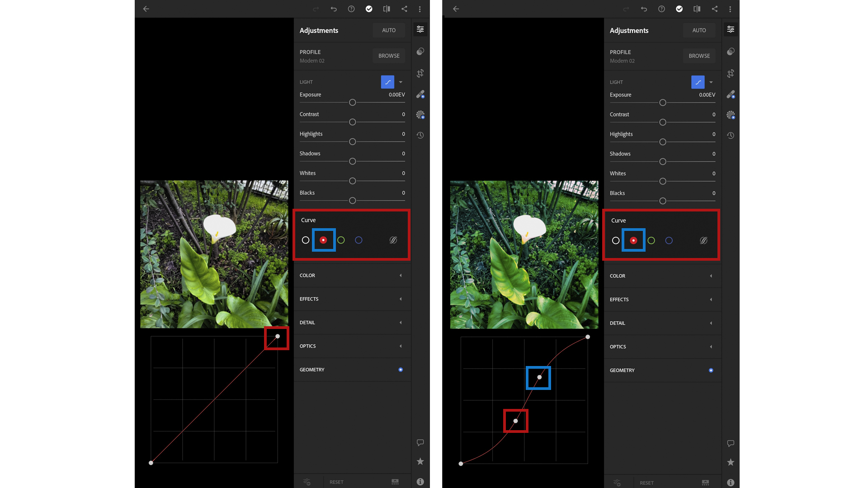
Task: Open star rating icon in left screen
Action: 420,461
